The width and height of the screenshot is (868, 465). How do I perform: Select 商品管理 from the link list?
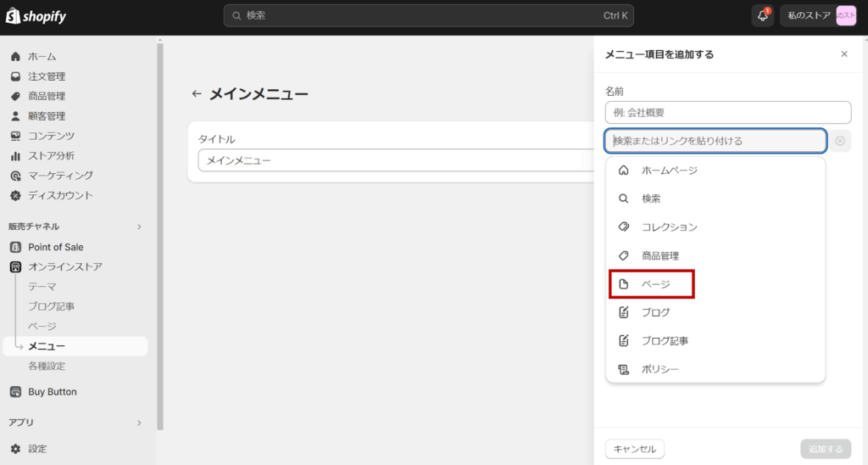click(715, 255)
